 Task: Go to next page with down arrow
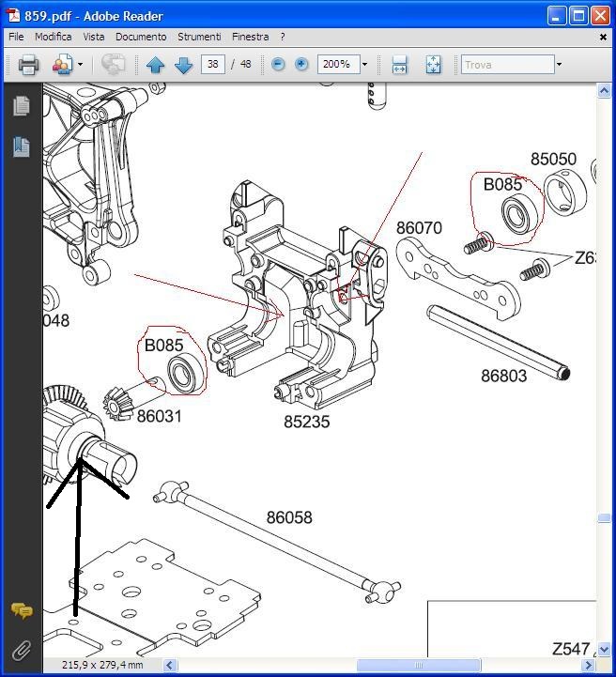pyautogui.click(x=183, y=65)
